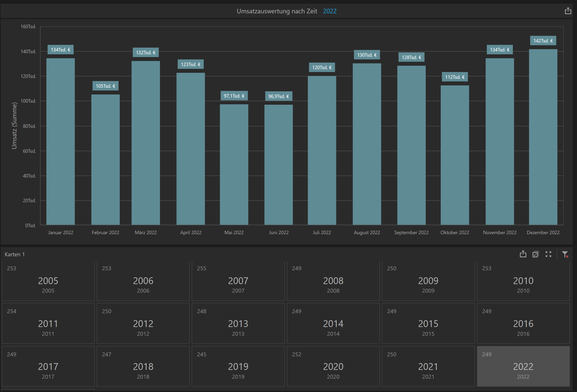This screenshot has width=577, height=392.
Task: Click the 132Tsd. € data label
Action: [x=146, y=52]
